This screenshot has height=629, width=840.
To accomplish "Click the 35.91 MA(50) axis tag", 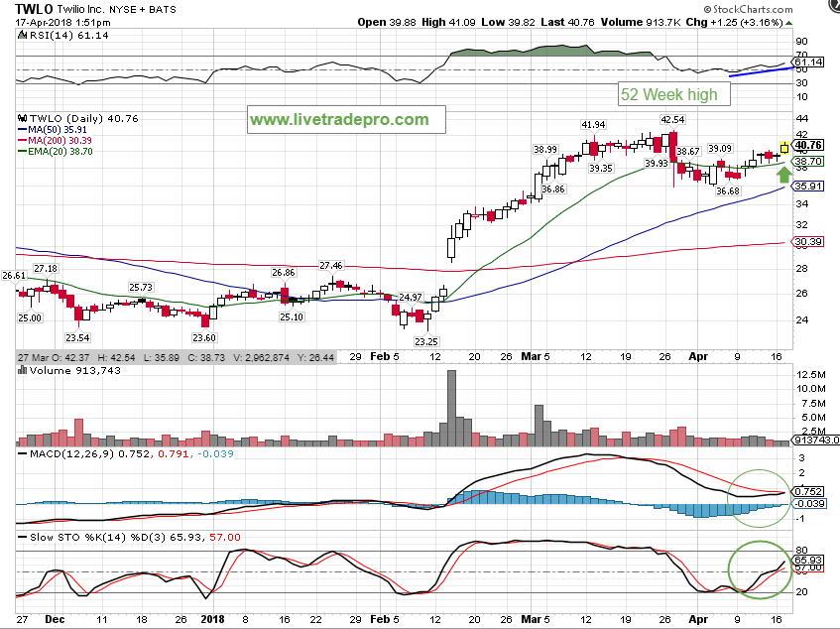I will coord(811,186).
